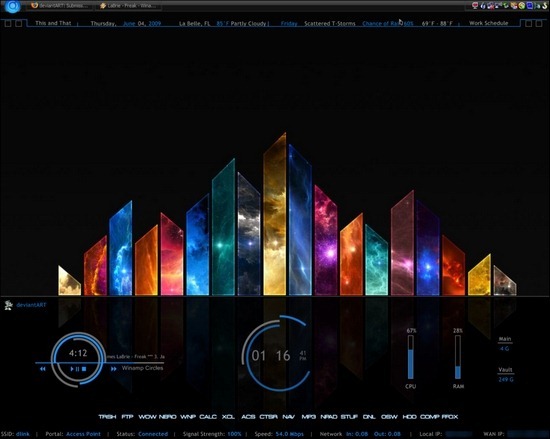This screenshot has width=550, height=439.
Task: Click Signal Strength 100% value
Action: 234,434
